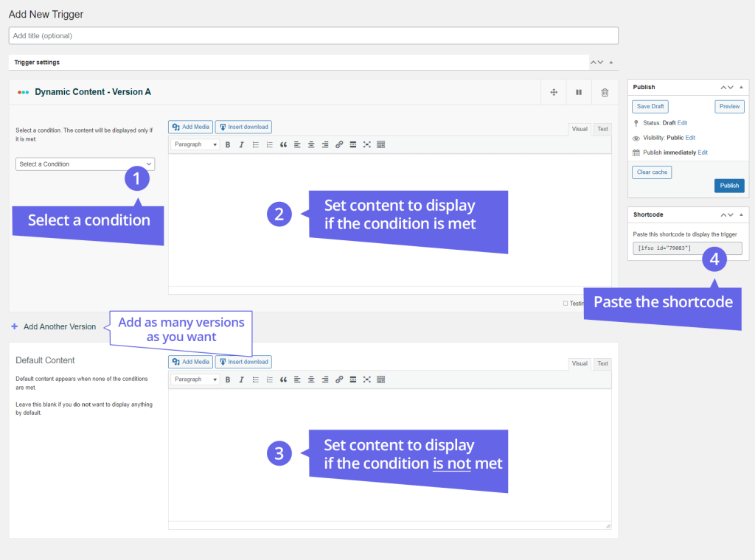Open the Select a Condition dropdown
755x560 pixels.
click(86, 164)
